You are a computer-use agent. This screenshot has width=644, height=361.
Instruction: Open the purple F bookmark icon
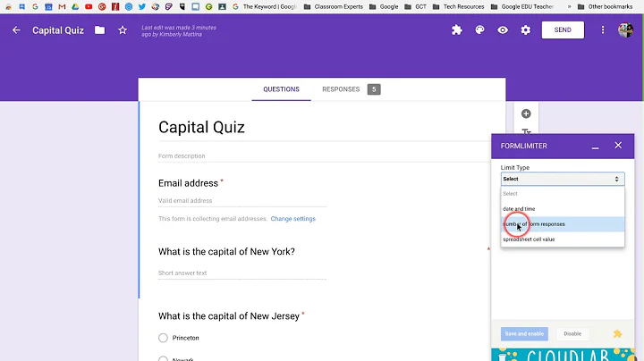[169, 6]
